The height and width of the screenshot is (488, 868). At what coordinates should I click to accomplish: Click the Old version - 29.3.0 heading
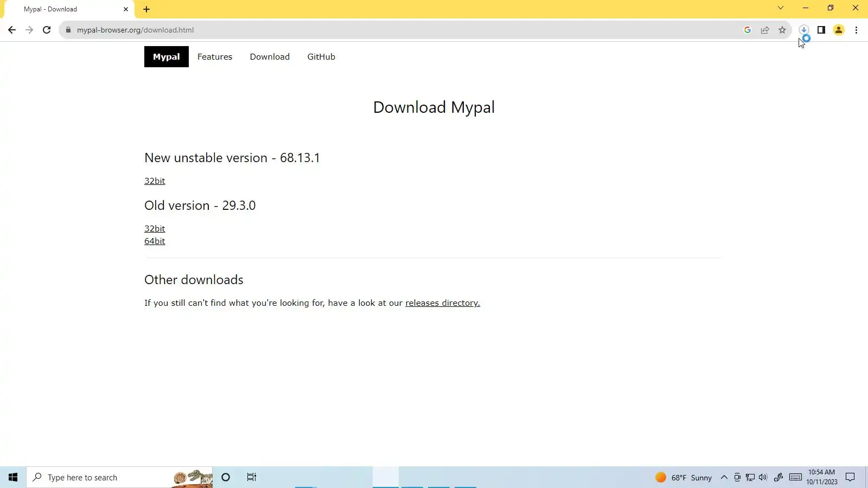coord(200,206)
